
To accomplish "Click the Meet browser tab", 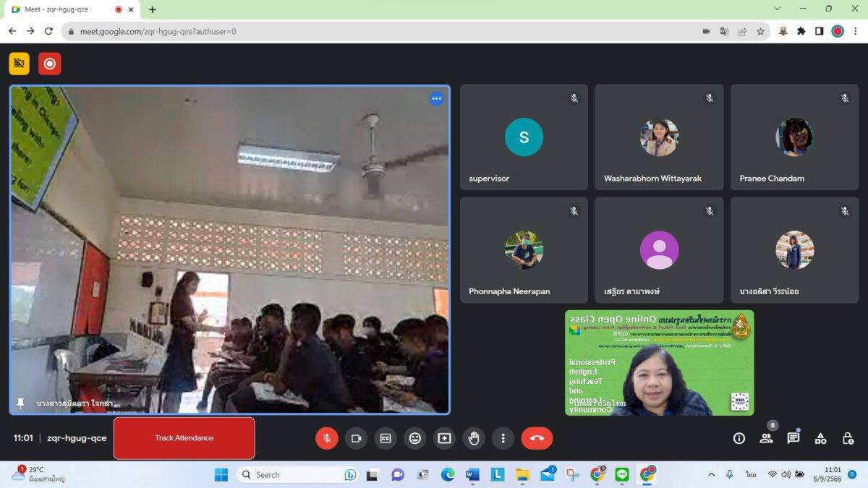I will tap(71, 9).
